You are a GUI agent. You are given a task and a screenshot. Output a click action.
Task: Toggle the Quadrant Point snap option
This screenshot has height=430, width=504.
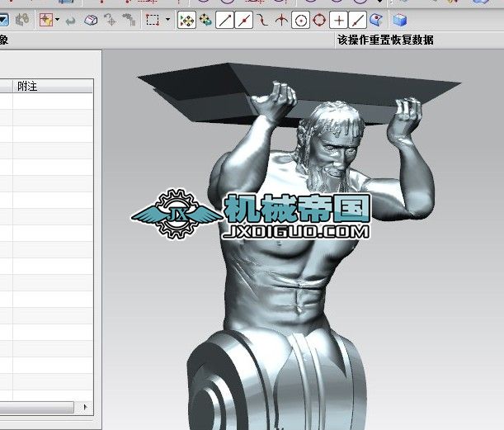319,21
